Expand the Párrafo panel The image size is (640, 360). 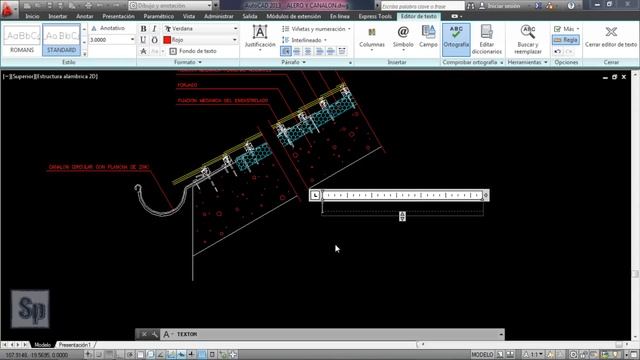tap(293, 62)
